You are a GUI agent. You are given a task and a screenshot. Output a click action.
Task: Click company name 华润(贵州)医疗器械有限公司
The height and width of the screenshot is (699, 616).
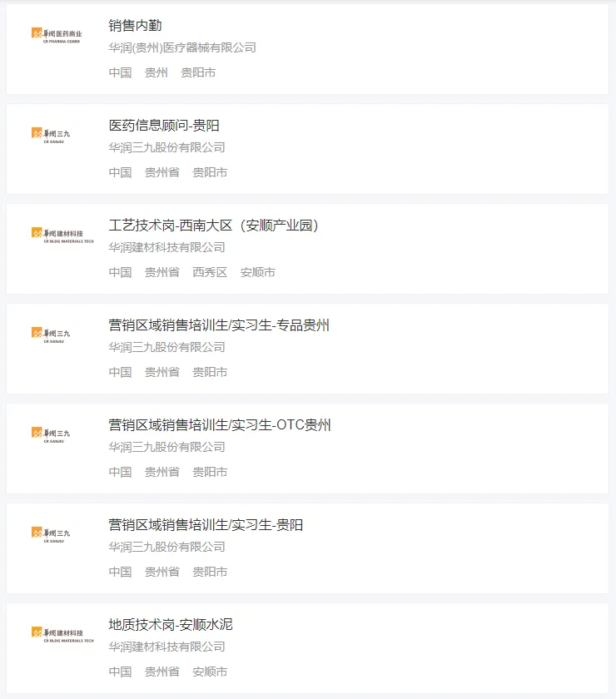(x=182, y=47)
